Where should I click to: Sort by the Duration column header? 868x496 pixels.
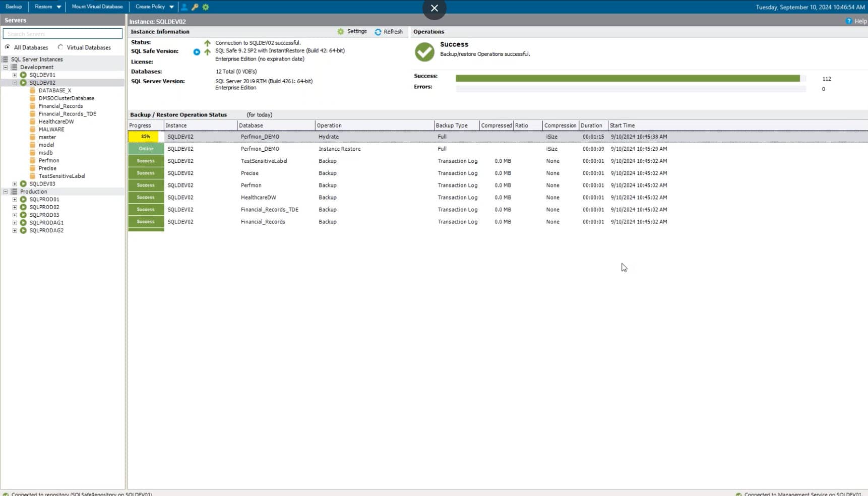click(x=593, y=126)
